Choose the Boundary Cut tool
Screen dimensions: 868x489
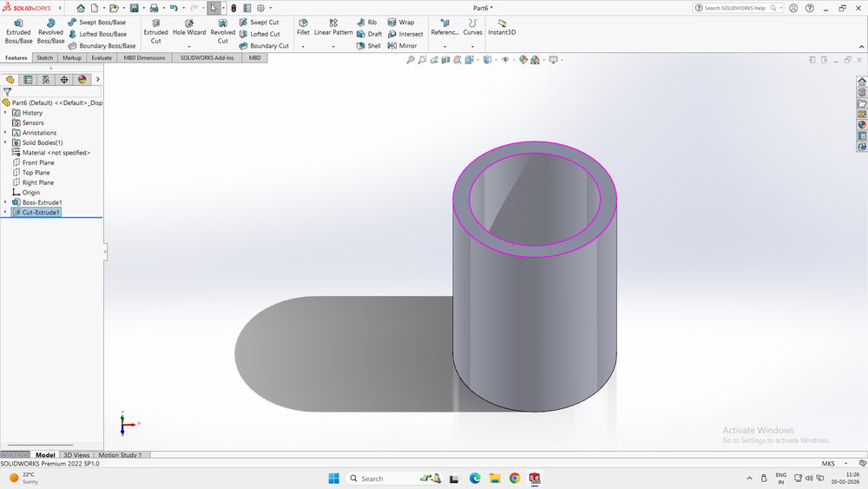pos(264,45)
